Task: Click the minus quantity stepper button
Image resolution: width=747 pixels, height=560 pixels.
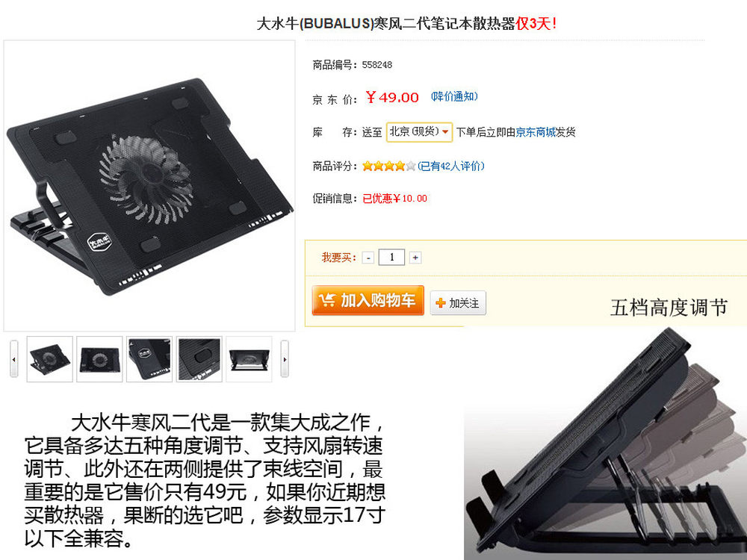Action: 368,258
